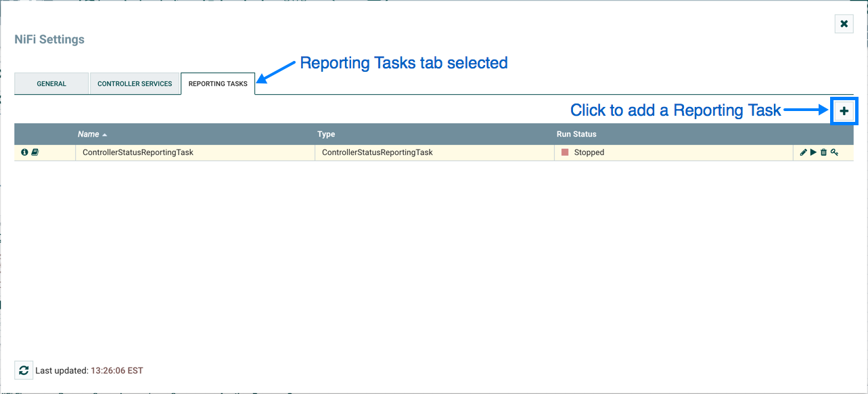Viewport: 868px width, 394px height.
Task: Open usage documentation via book icon
Action: click(x=35, y=152)
